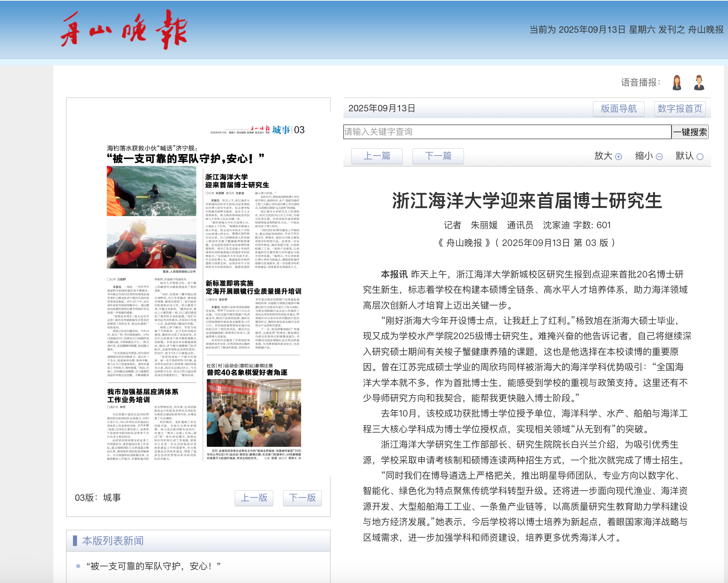This screenshot has height=583, width=728.
Task: Go to previous page 上一版
Action: (254, 498)
